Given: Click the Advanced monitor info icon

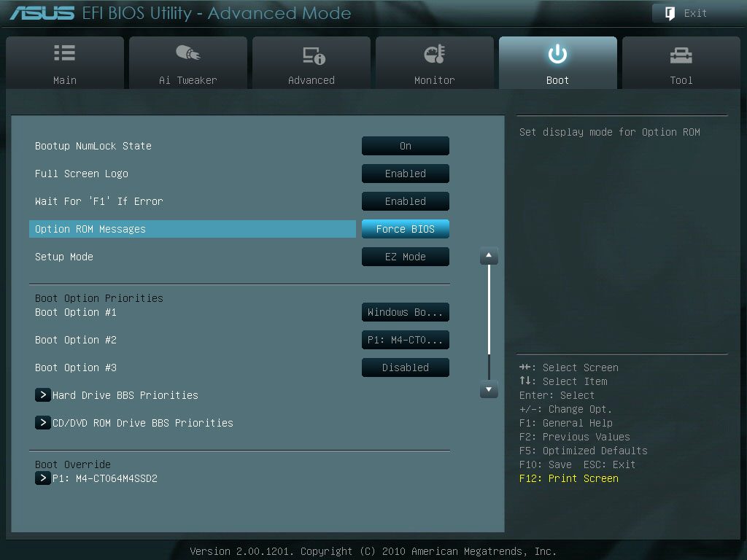Looking at the screenshot, I should (x=314, y=55).
